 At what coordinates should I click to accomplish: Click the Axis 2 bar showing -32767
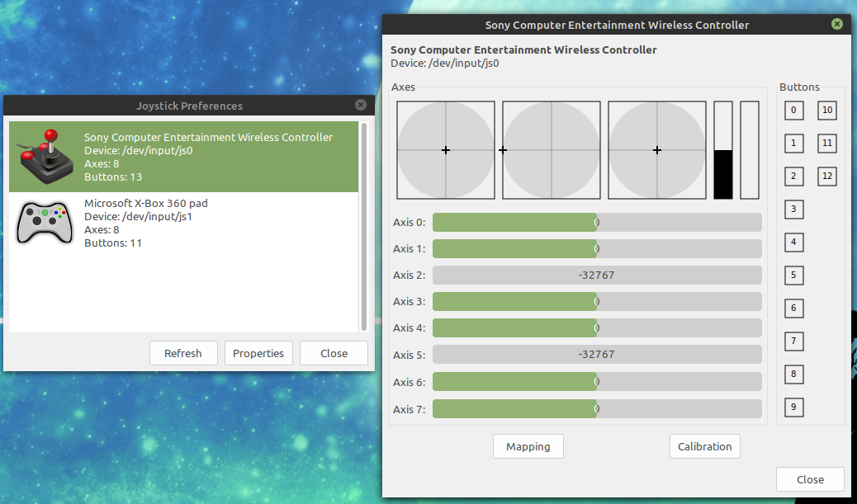(x=597, y=276)
